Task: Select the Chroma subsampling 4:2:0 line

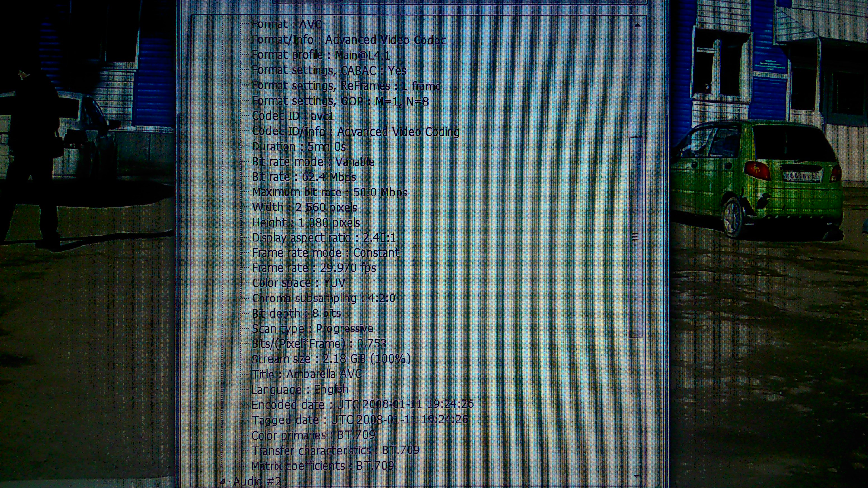Action: (323, 299)
